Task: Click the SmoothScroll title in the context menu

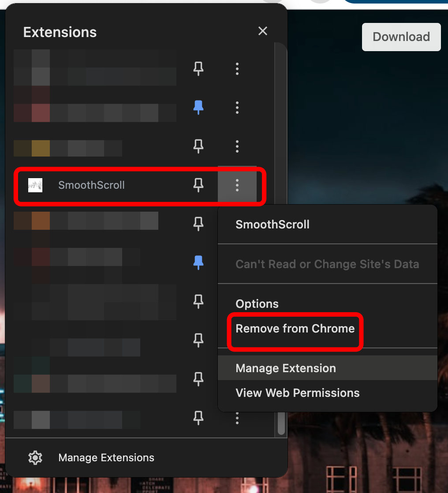Action: coord(273,224)
